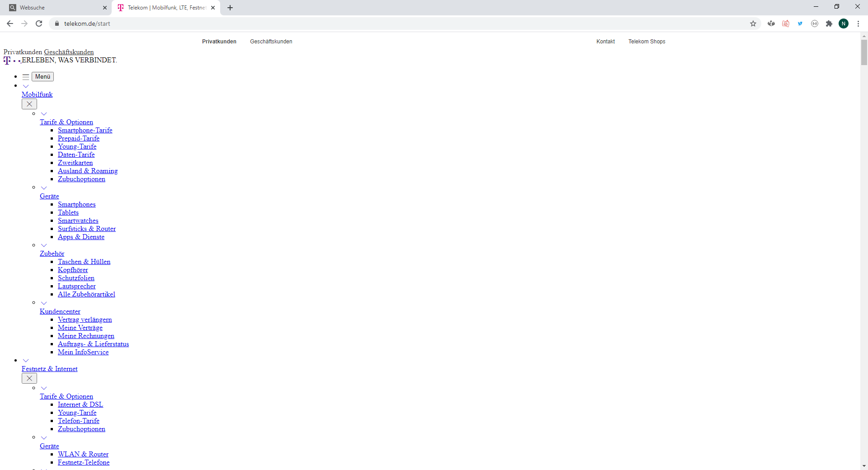Open the Kontakt page
Image resolution: width=868 pixels, height=470 pixels.
click(x=605, y=42)
